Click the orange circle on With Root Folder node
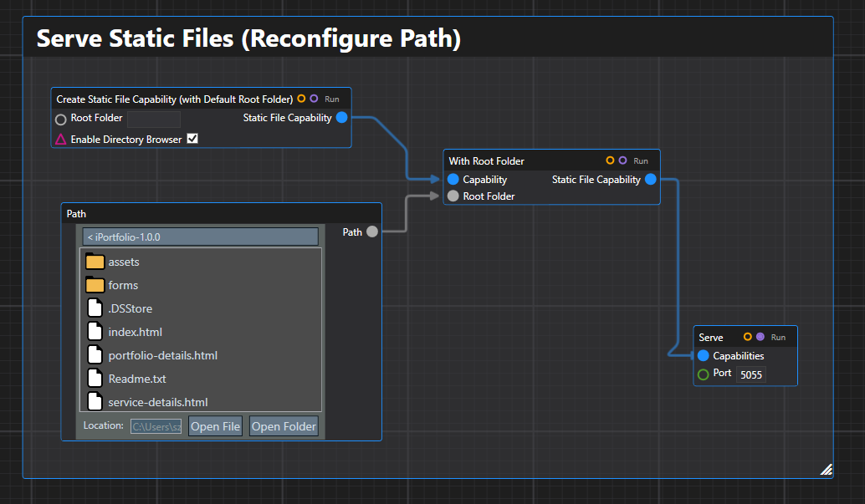 pyautogui.click(x=610, y=160)
